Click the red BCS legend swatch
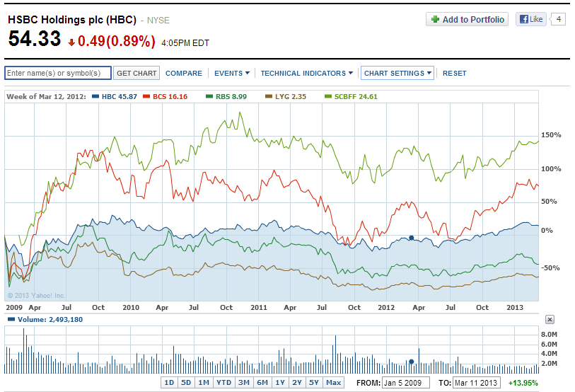This screenshot has width=575, height=392. coord(146,96)
